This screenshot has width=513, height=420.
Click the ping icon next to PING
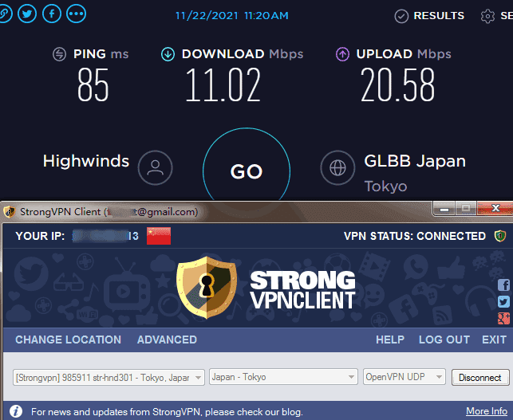click(x=60, y=54)
